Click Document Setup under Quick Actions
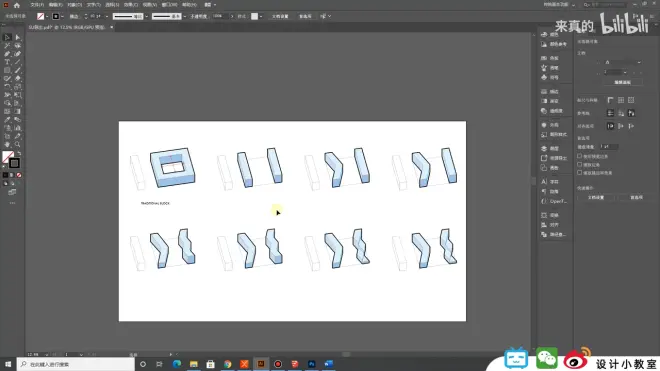 pyautogui.click(x=596, y=197)
